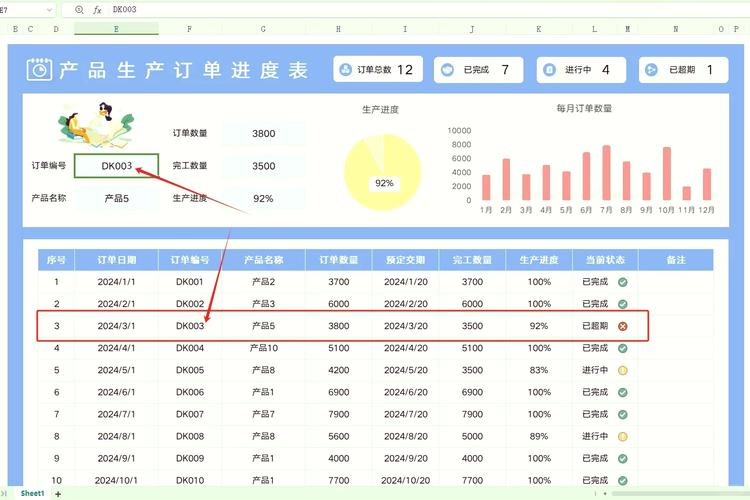
Task: Click the DK010 order number cell
Action: [x=190, y=480]
